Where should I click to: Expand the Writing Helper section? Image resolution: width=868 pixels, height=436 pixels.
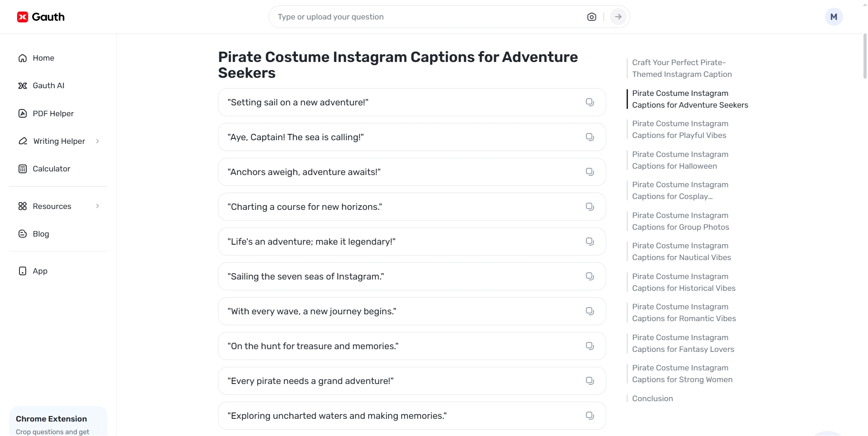(x=59, y=141)
